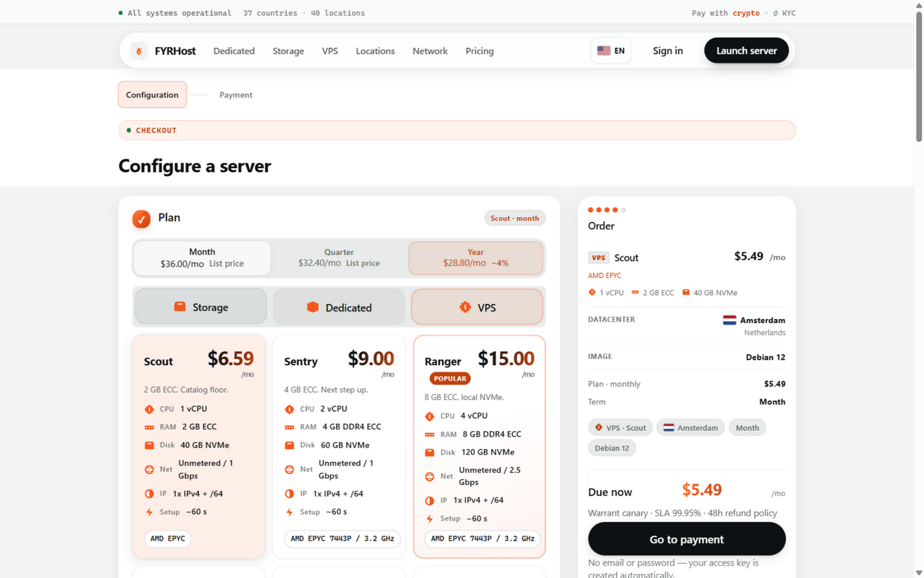Select the Month billing term

[x=202, y=258]
